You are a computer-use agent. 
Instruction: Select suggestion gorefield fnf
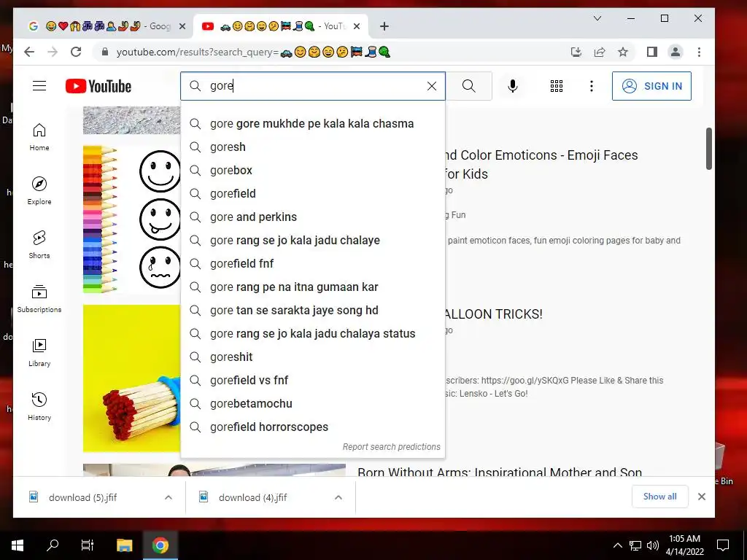point(312,263)
